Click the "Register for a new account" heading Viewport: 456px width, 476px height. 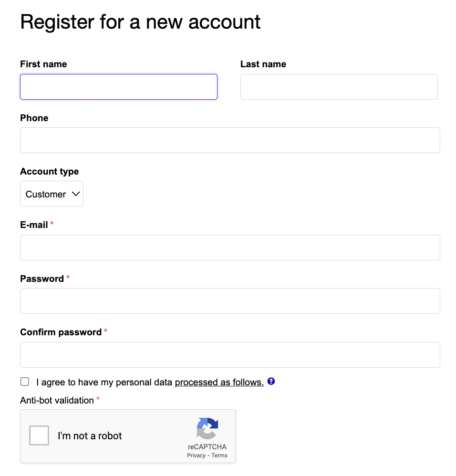point(140,22)
